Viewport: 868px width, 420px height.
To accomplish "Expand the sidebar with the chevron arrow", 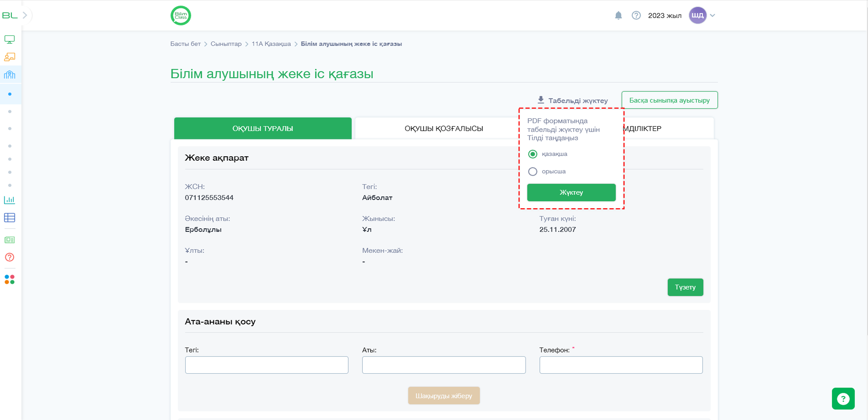I will pos(25,16).
